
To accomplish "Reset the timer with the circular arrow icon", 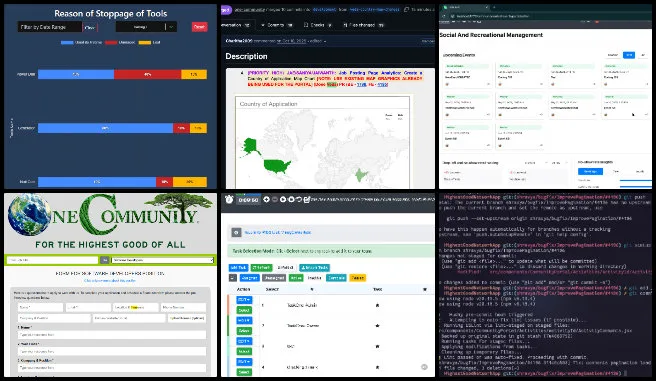I will pyautogui.click(x=299, y=199).
